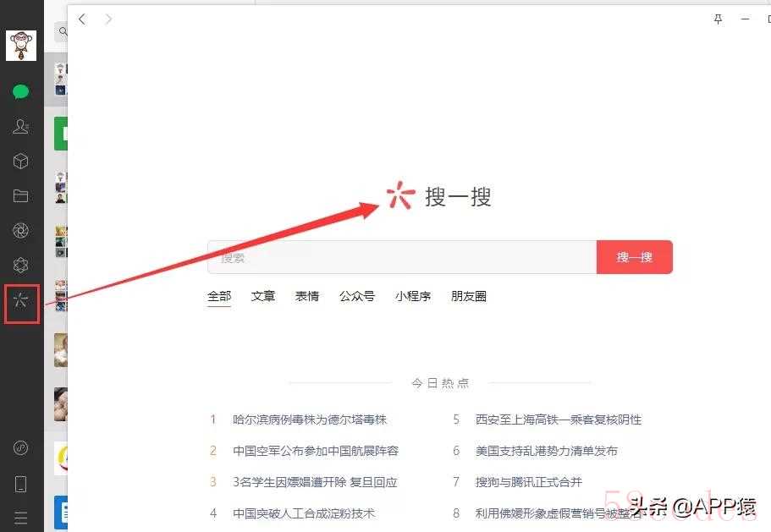
Task: Minimize the search window
Action: (x=745, y=19)
